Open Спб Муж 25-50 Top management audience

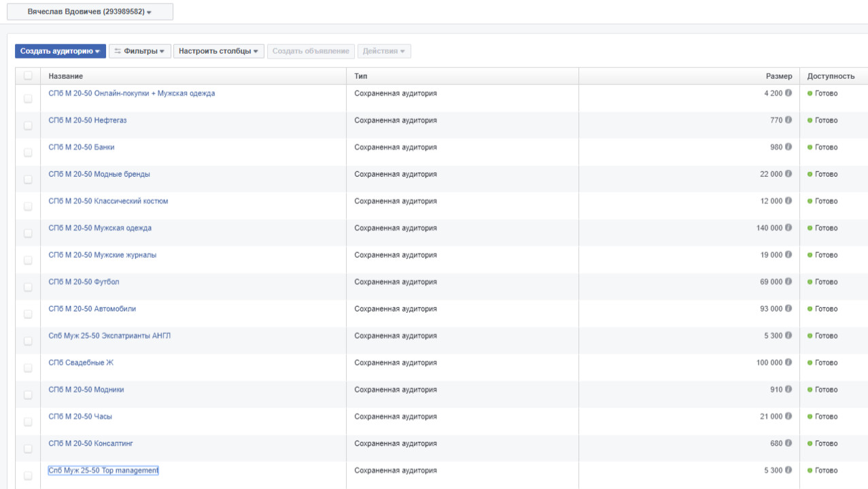103,471
